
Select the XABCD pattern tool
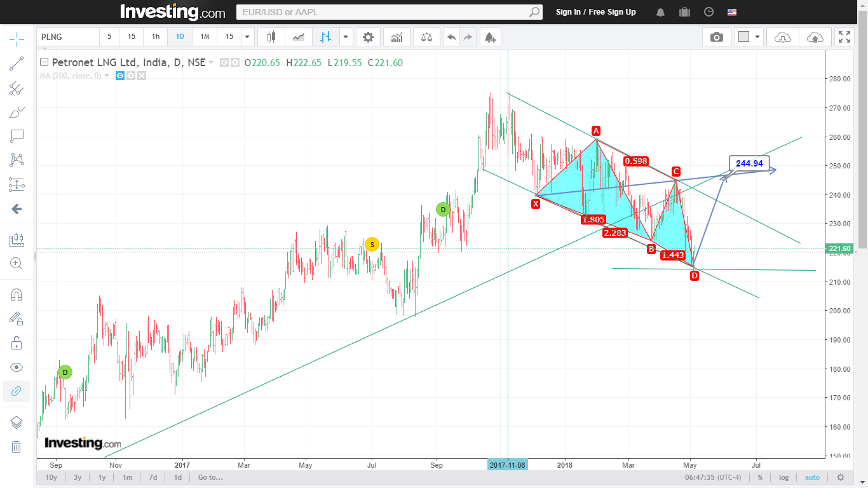[x=17, y=160]
